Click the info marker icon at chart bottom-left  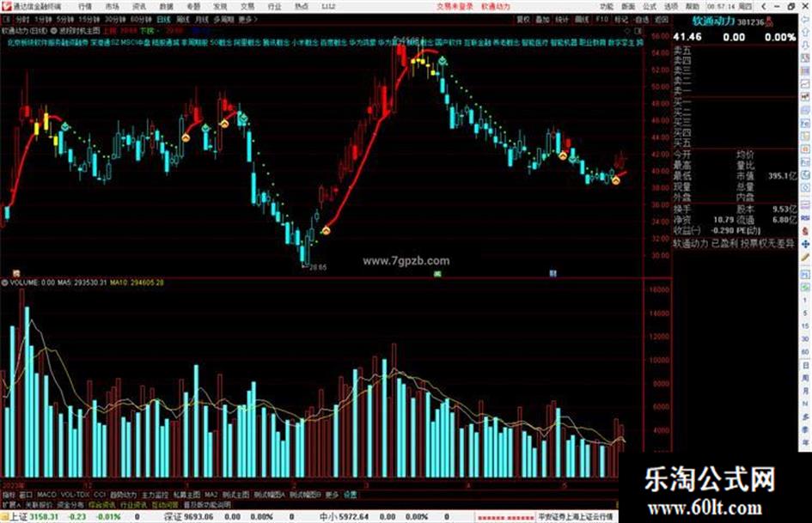(16, 273)
